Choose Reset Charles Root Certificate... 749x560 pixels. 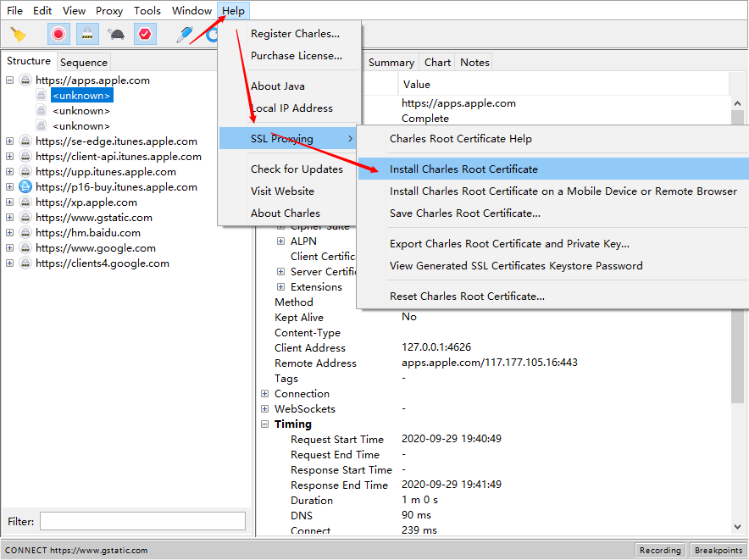(x=553, y=297)
